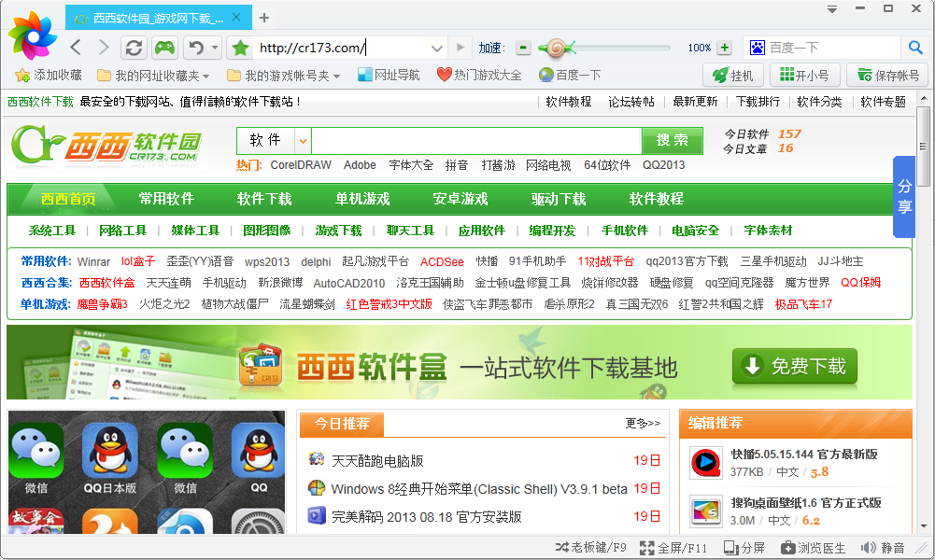Click the 免费下载 download button on the banner
Image resolution: width=935 pixels, height=560 pixels.
(795, 367)
